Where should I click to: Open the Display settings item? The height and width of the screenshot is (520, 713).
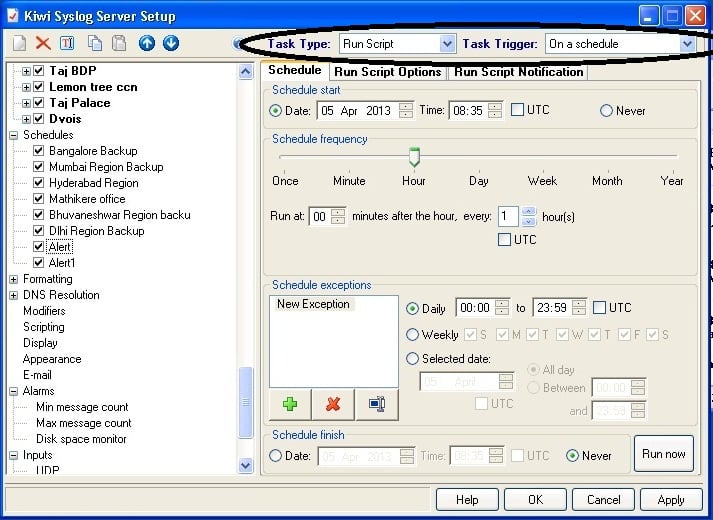pos(40,343)
